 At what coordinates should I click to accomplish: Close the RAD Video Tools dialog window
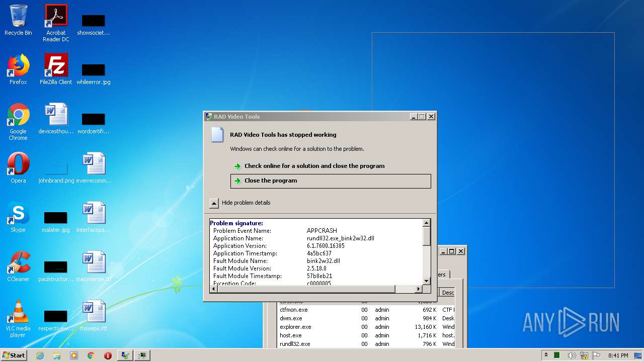[x=431, y=117]
